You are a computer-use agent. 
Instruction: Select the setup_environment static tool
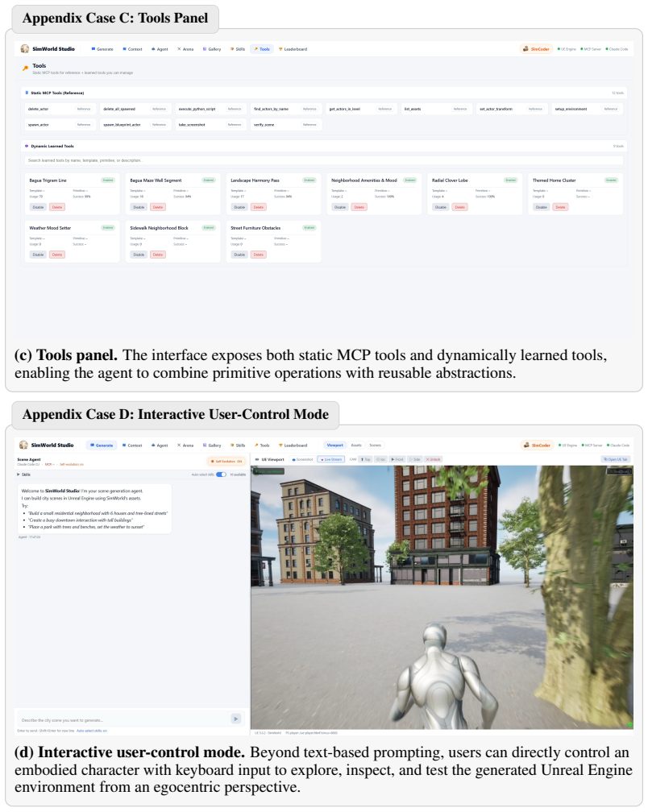(587, 110)
